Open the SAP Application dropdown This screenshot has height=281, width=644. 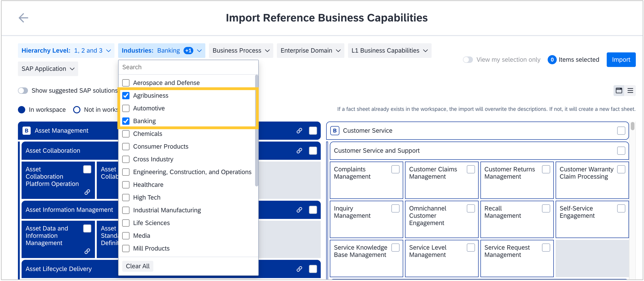(48, 69)
